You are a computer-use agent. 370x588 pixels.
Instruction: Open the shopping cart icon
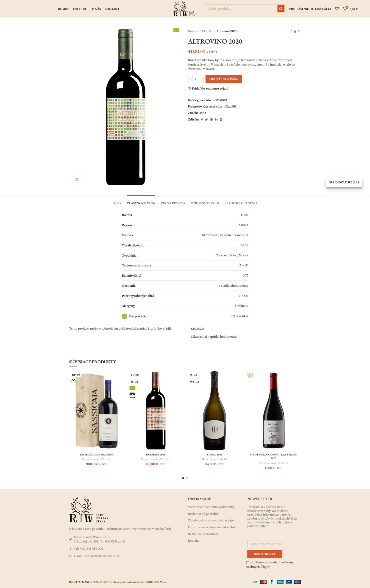pos(345,9)
